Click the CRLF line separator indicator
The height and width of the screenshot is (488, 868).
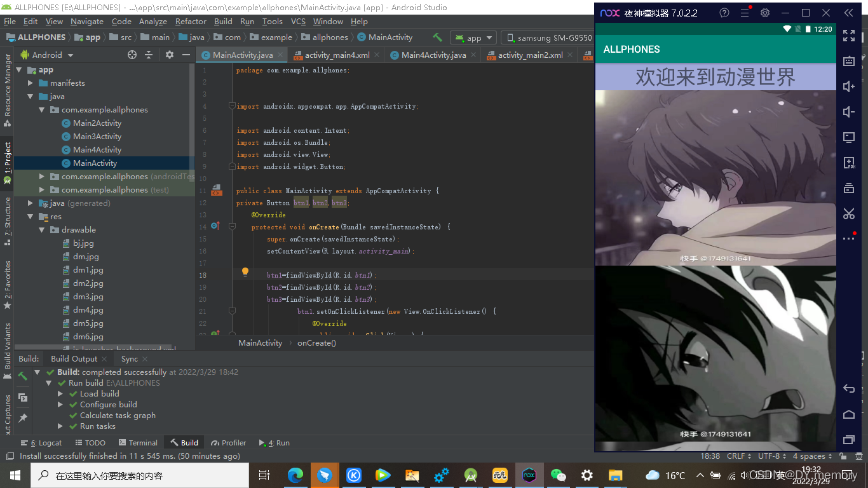[x=739, y=456]
